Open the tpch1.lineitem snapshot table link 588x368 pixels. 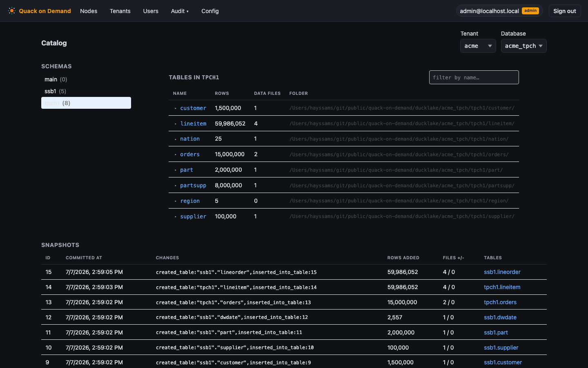pos(502,287)
